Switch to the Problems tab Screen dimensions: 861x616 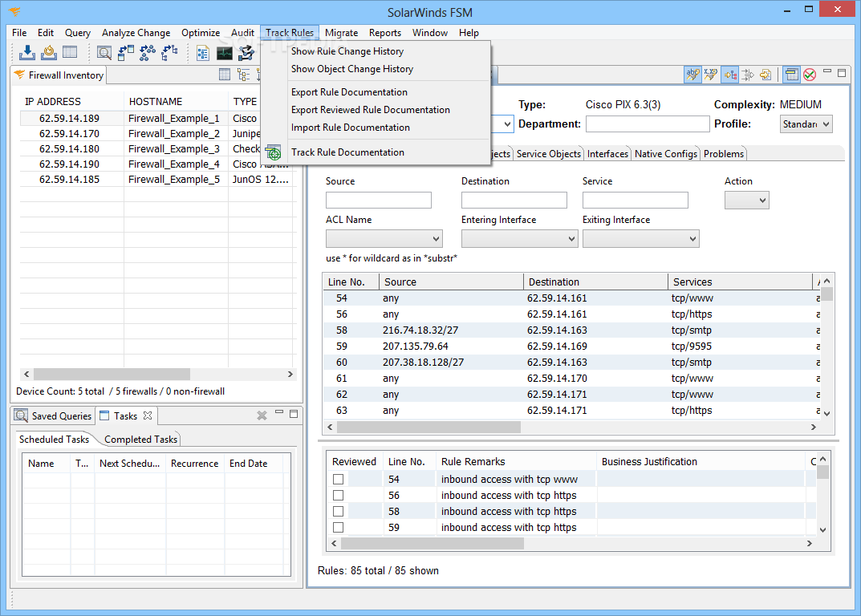(x=723, y=154)
